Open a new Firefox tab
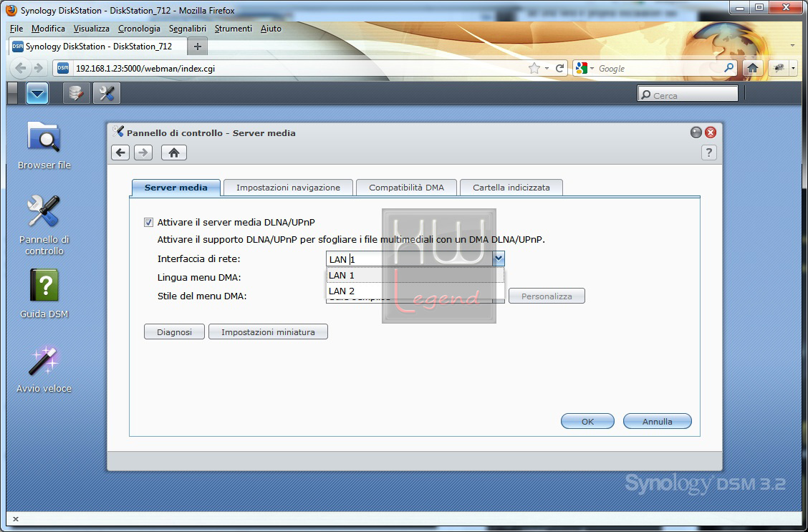Screen dimensions: 808x532 click(x=197, y=47)
